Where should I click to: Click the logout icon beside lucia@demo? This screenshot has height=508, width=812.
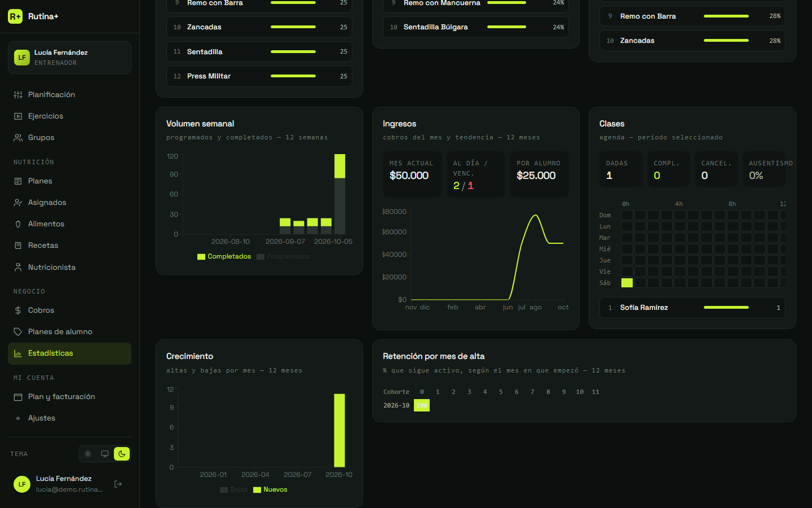pyautogui.click(x=118, y=484)
